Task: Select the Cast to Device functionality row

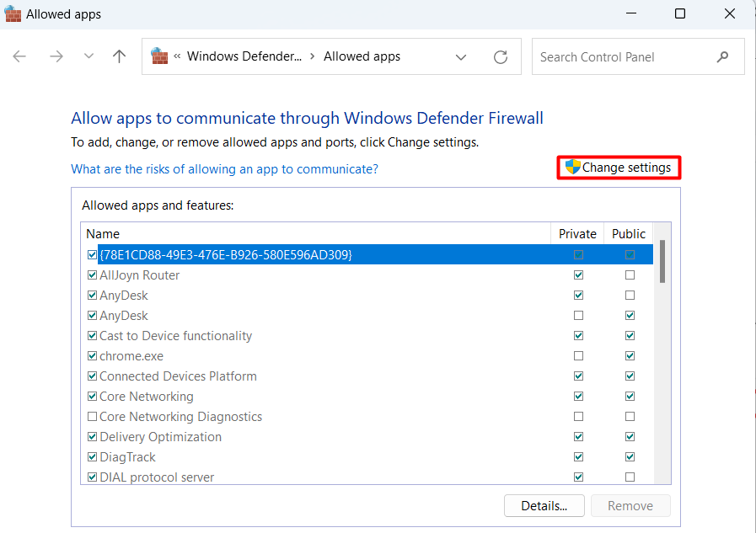Action: (x=367, y=336)
